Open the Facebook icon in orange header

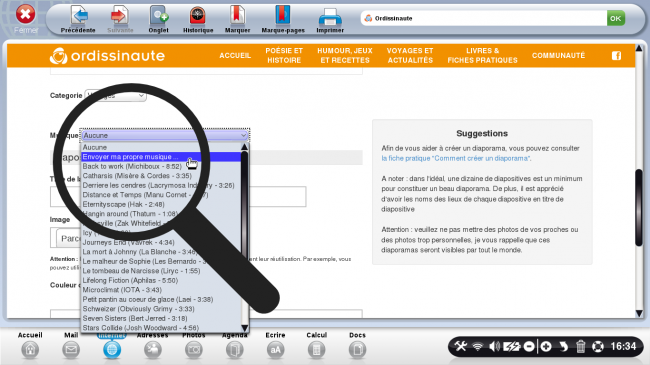pos(616,56)
